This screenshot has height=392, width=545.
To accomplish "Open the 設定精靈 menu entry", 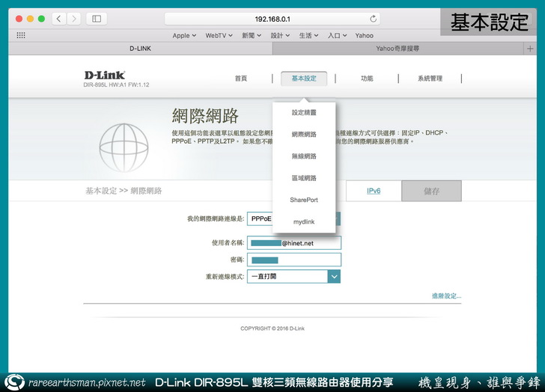I will pyautogui.click(x=304, y=112).
